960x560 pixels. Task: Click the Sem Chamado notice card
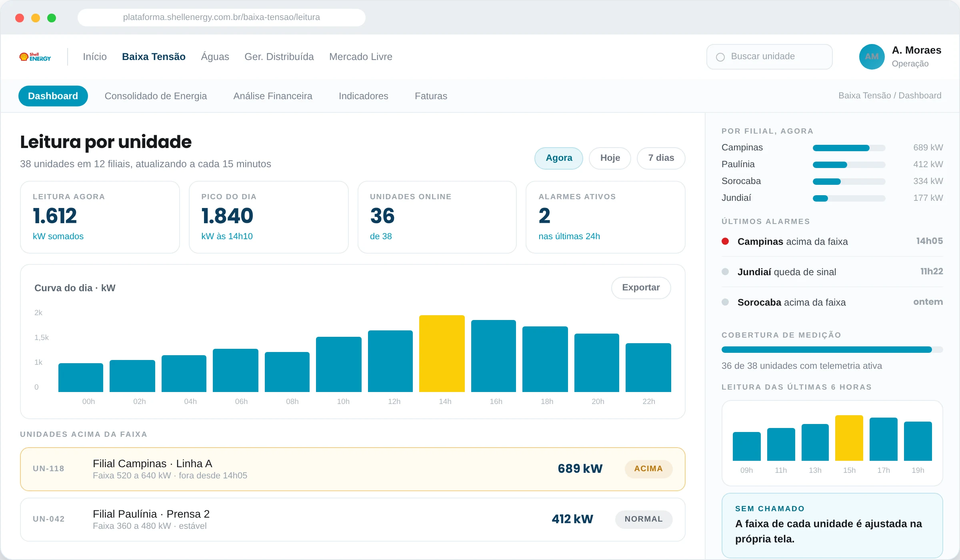click(832, 526)
